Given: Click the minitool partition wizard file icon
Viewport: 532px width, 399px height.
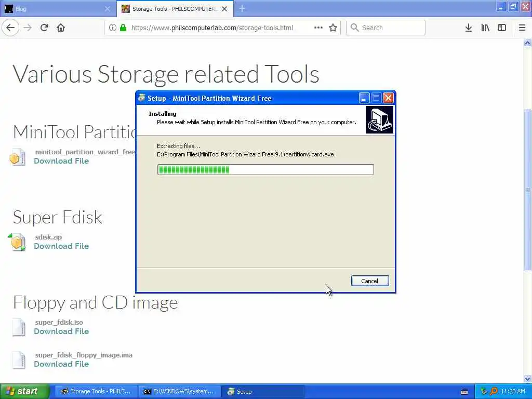Looking at the screenshot, I should [18, 157].
